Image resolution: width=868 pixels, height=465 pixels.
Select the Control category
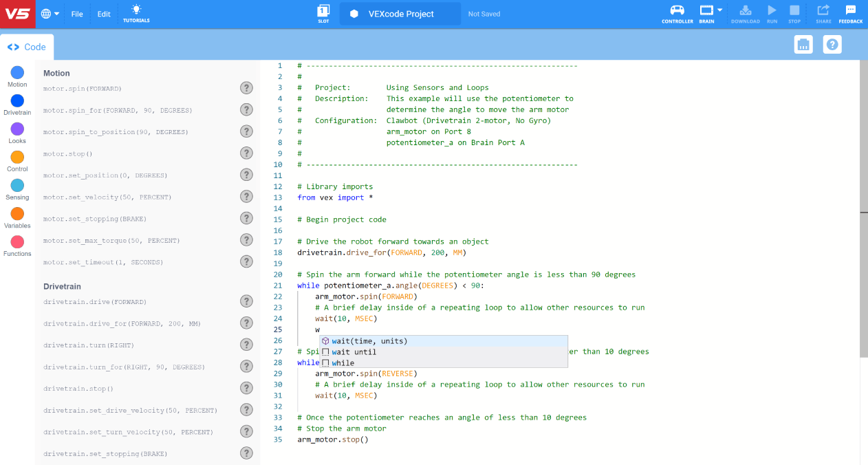(x=17, y=161)
